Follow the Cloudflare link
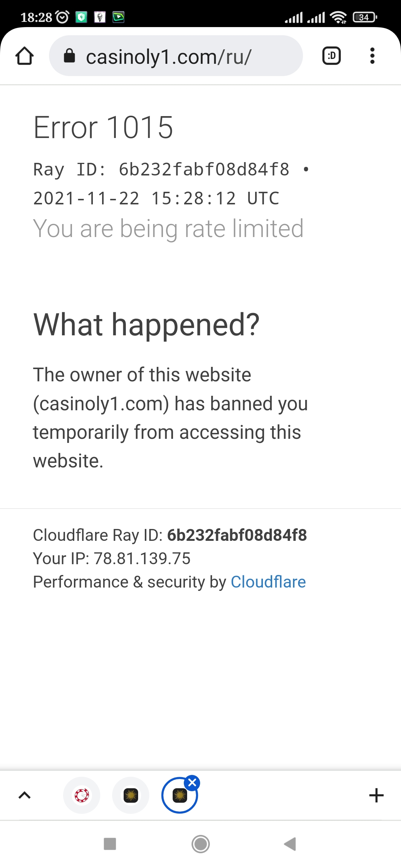This screenshot has height=868, width=401. point(268,582)
